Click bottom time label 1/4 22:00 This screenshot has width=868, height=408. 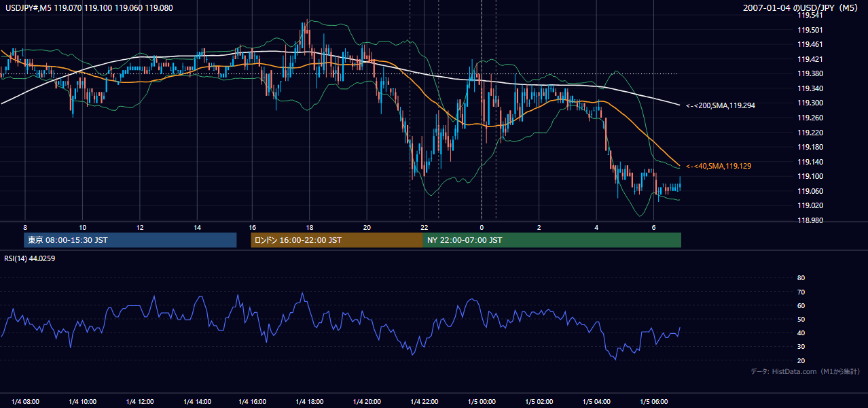[424, 401]
